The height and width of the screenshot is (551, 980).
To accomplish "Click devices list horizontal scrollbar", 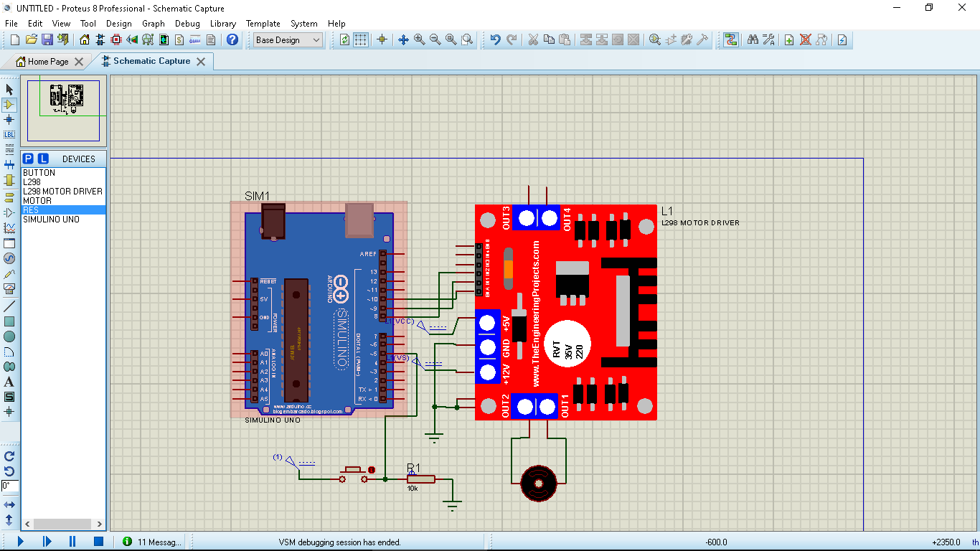I will click(64, 524).
